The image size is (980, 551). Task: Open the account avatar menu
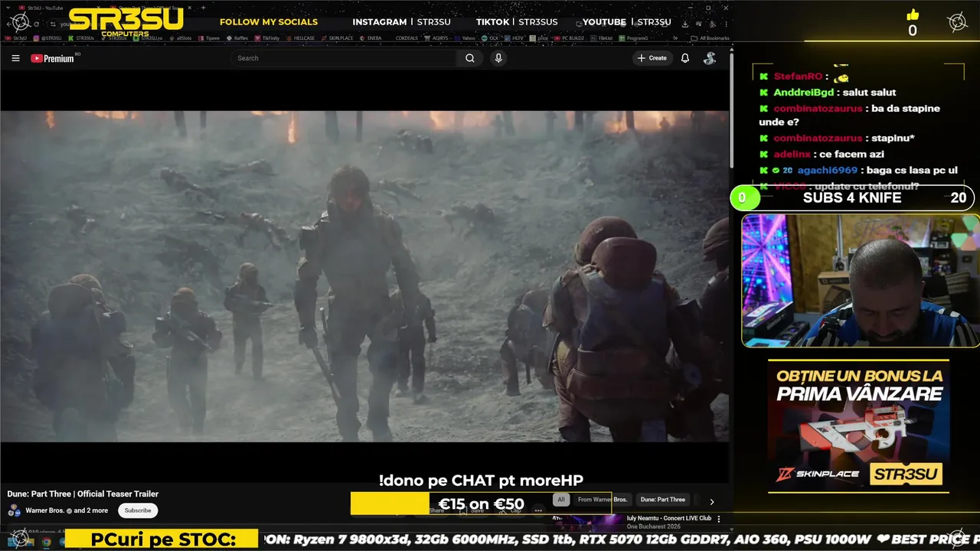pyautogui.click(x=710, y=58)
